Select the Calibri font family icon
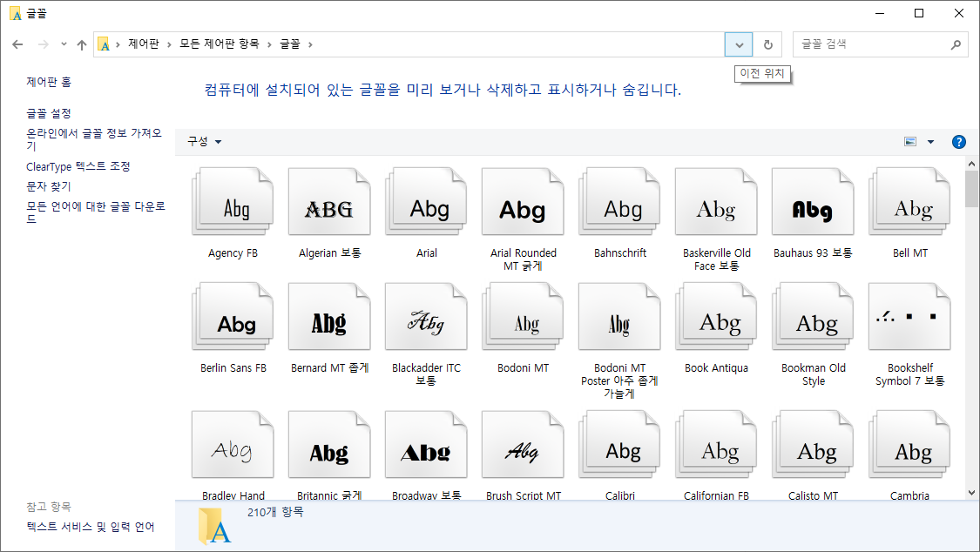Screen dimensions: 980x552 [620, 445]
